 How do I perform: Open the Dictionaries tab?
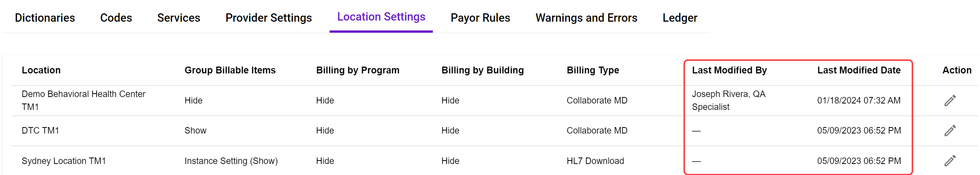pos(45,17)
